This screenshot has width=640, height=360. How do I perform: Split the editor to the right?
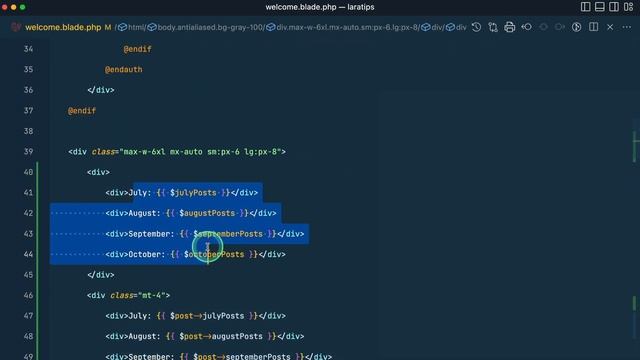tap(593, 27)
